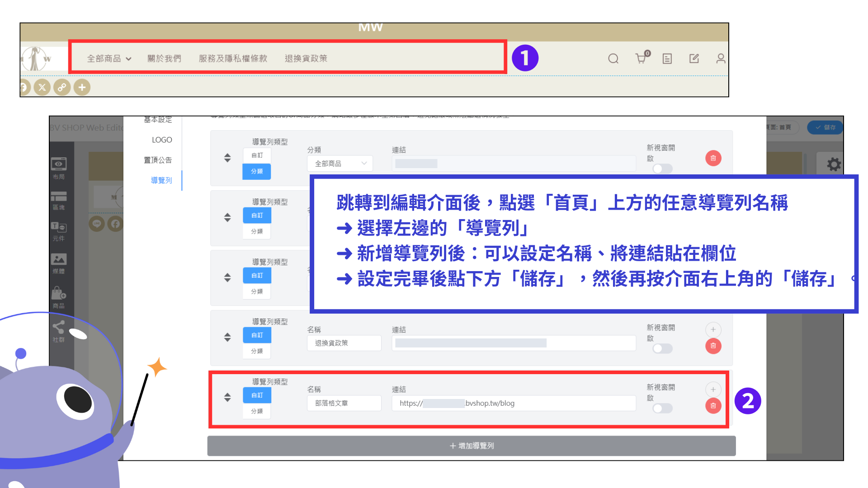Open the 全部商品 category dropdown
The width and height of the screenshot is (868, 488).
coord(340,164)
